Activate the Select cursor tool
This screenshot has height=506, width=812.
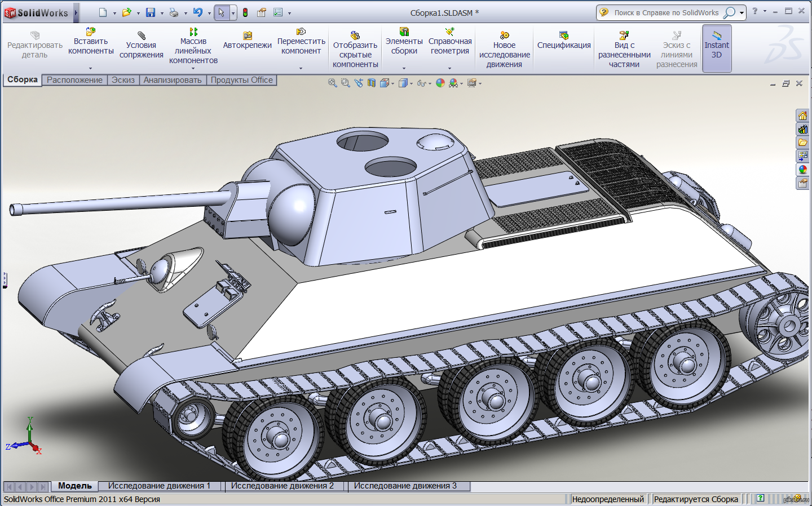coord(222,12)
